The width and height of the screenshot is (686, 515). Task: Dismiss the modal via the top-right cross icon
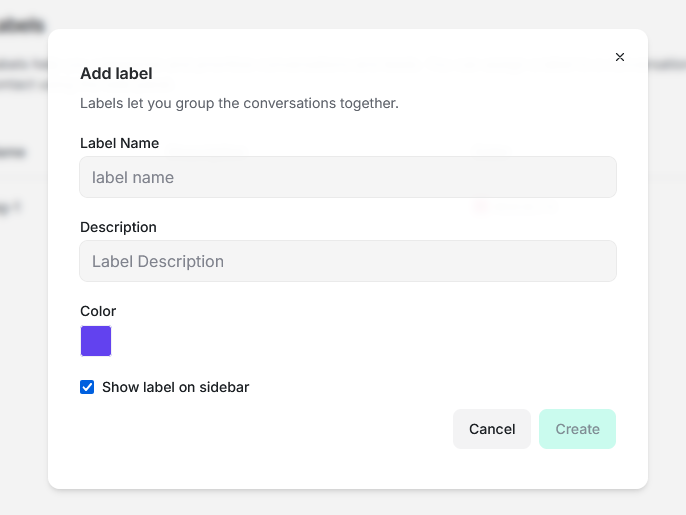620,57
